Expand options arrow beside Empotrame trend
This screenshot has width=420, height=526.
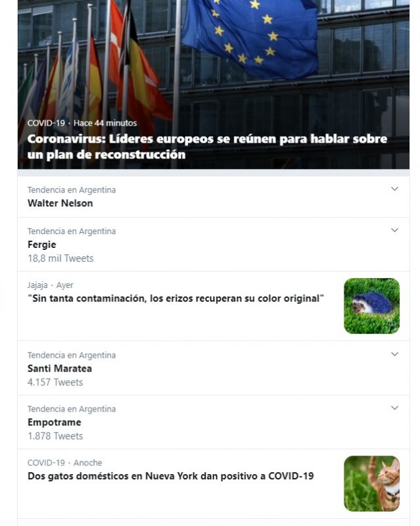click(x=394, y=408)
